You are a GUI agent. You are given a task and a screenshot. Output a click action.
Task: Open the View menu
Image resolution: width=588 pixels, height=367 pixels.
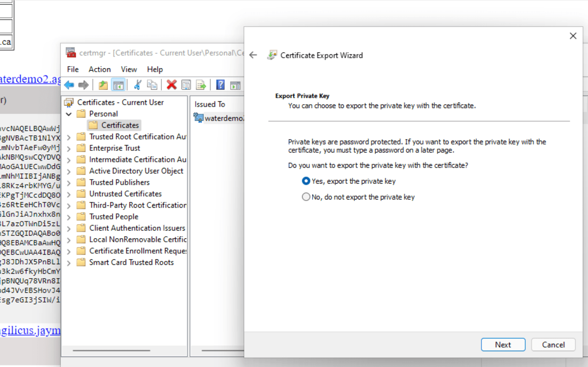click(129, 69)
